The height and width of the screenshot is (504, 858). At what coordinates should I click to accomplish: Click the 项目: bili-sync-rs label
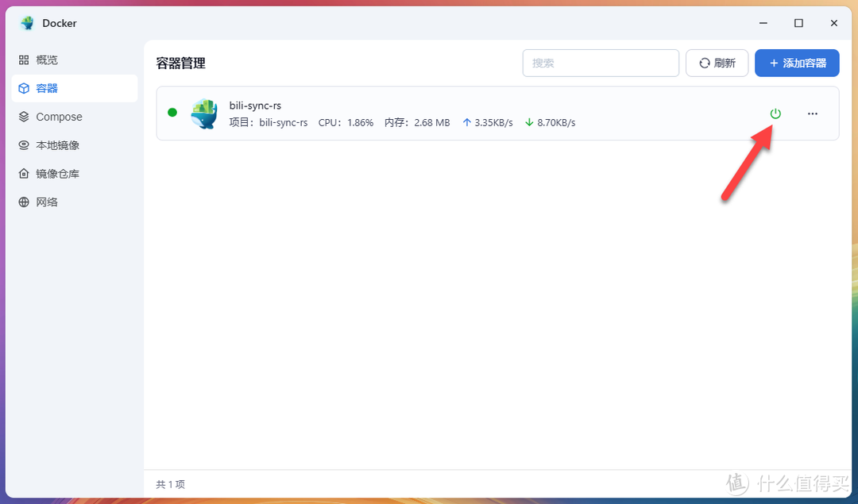pos(269,122)
